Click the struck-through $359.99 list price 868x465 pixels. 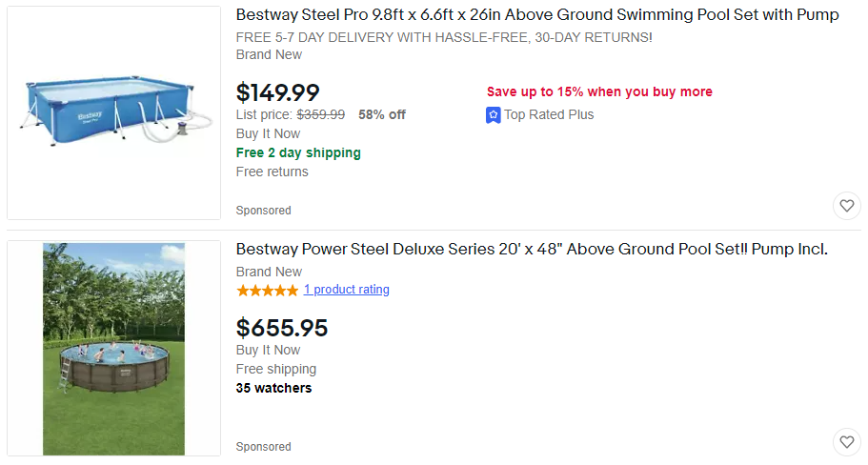click(x=321, y=115)
